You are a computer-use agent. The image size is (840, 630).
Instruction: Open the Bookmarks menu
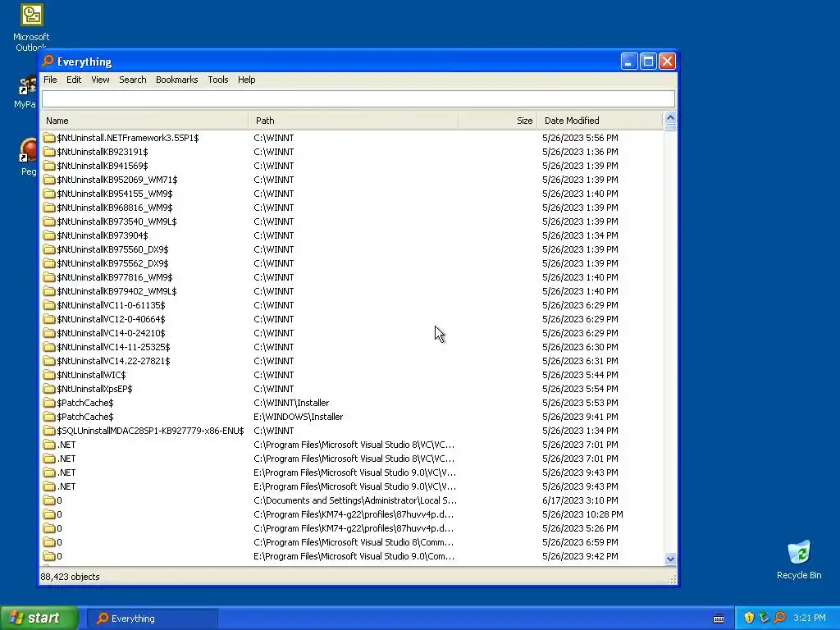tap(177, 80)
